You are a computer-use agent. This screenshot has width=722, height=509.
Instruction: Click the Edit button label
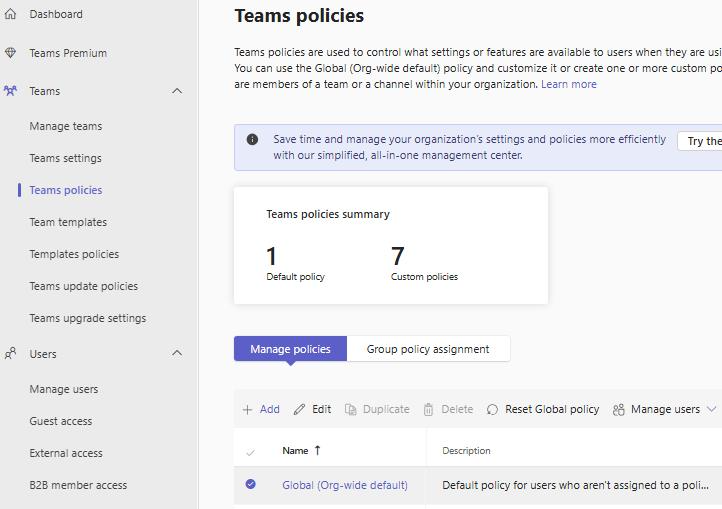(x=321, y=409)
